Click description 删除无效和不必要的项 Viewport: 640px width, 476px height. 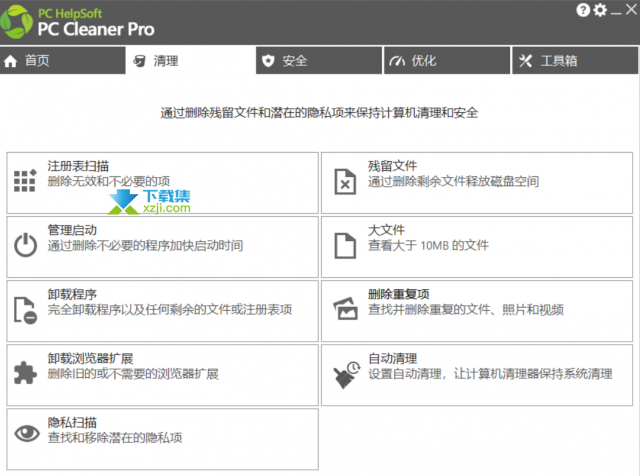coord(109,181)
